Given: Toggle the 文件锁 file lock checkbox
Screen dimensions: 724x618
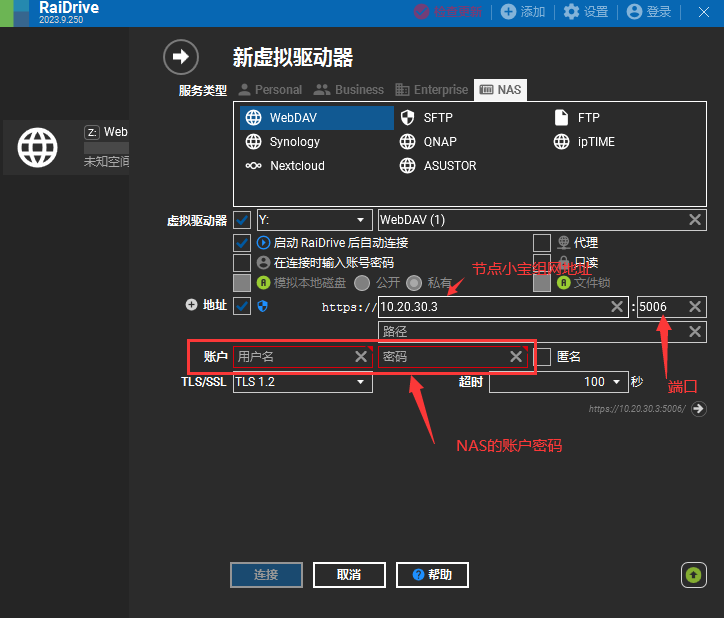Looking at the screenshot, I should coord(542,283).
